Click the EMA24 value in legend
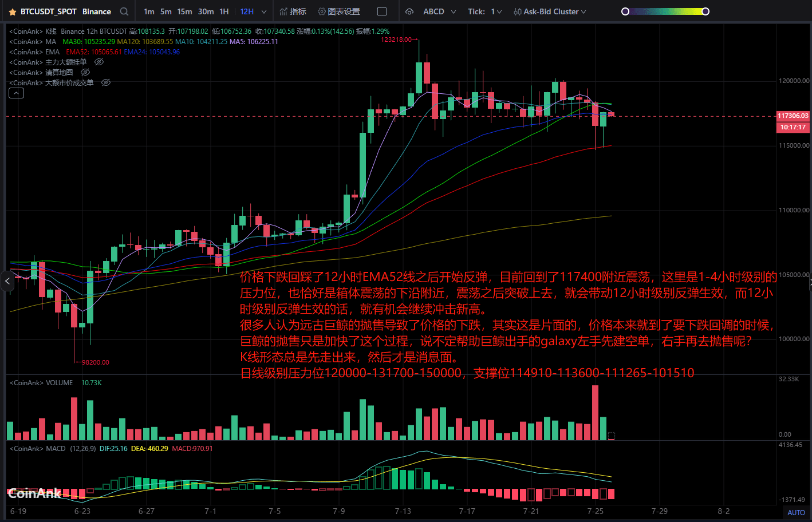The width and height of the screenshot is (812, 522). coord(152,52)
